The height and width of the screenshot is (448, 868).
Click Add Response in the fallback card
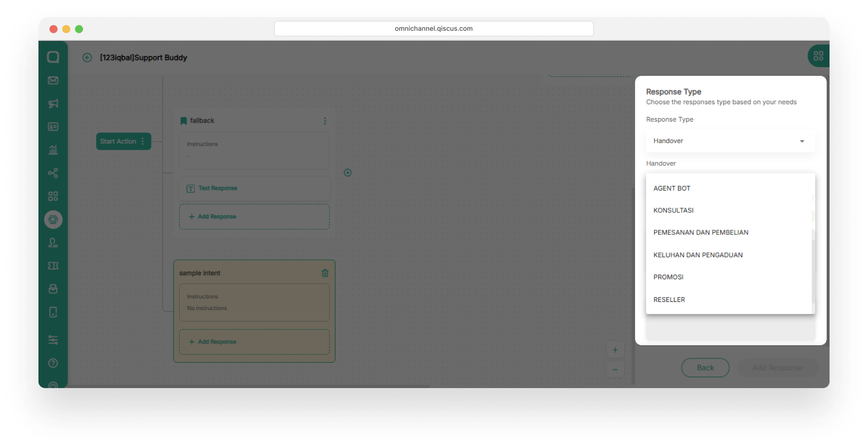(254, 217)
